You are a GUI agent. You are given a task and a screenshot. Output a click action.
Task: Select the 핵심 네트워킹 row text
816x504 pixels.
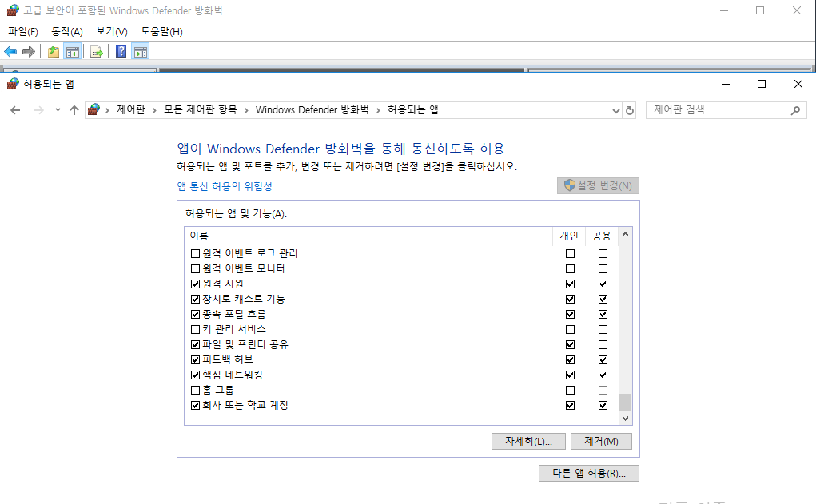click(232, 375)
